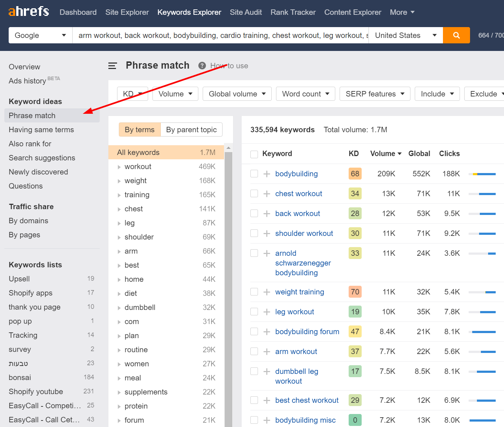
Task: Select the By terms tab
Action: pos(139,130)
